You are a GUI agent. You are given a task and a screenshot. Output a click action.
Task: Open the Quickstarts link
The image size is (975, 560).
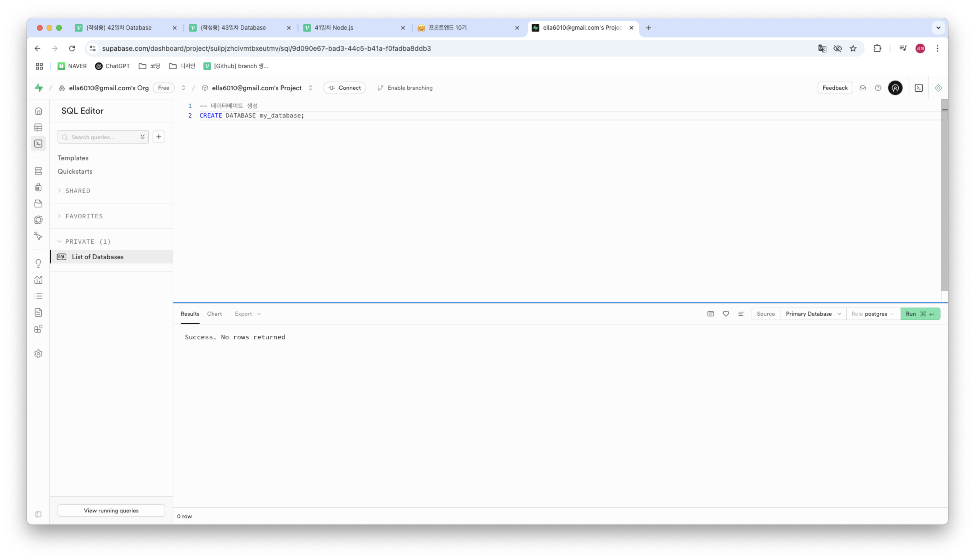point(75,172)
